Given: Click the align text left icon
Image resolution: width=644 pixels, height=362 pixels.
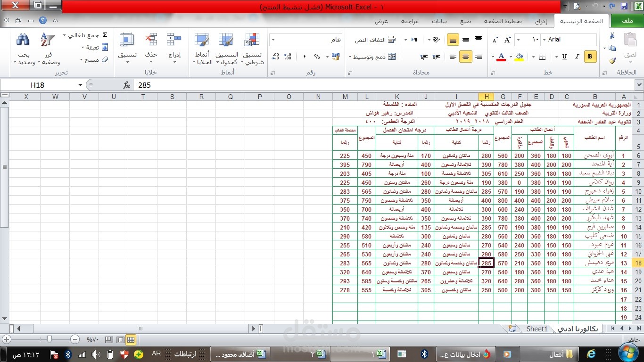Looking at the screenshot, I should tap(453, 57).
